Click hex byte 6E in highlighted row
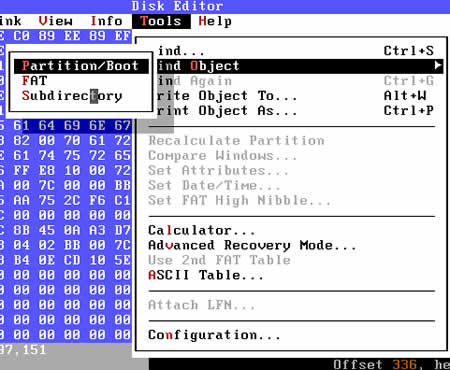This screenshot has height=370, width=450. 98,125
